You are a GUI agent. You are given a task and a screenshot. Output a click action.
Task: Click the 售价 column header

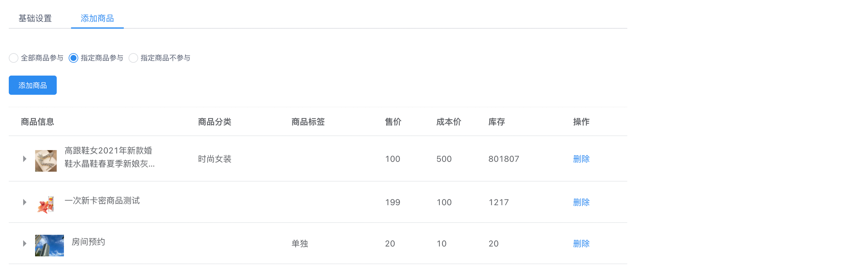point(393,122)
